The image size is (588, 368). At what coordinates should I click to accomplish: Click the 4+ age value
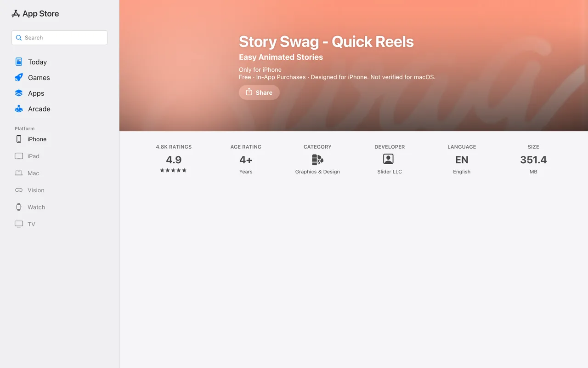click(246, 160)
